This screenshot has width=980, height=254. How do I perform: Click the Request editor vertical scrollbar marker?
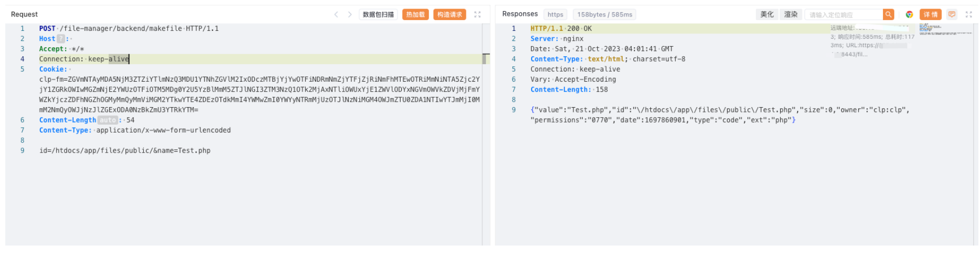point(485,58)
